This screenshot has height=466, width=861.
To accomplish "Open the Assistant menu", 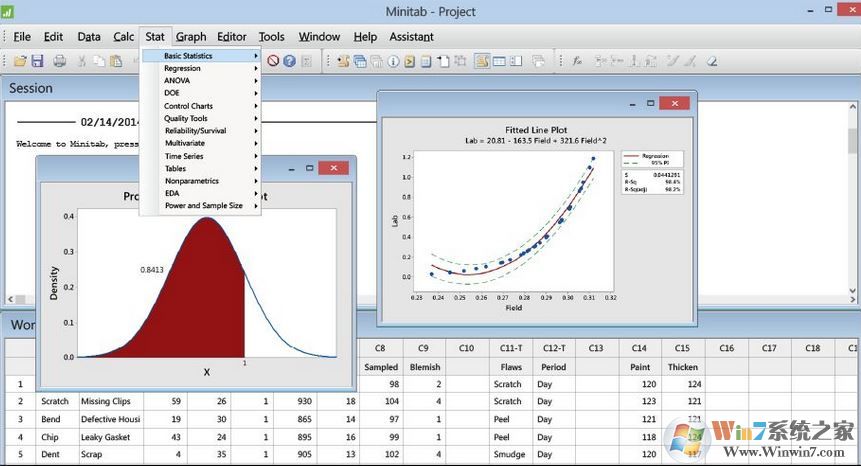I will click(411, 37).
